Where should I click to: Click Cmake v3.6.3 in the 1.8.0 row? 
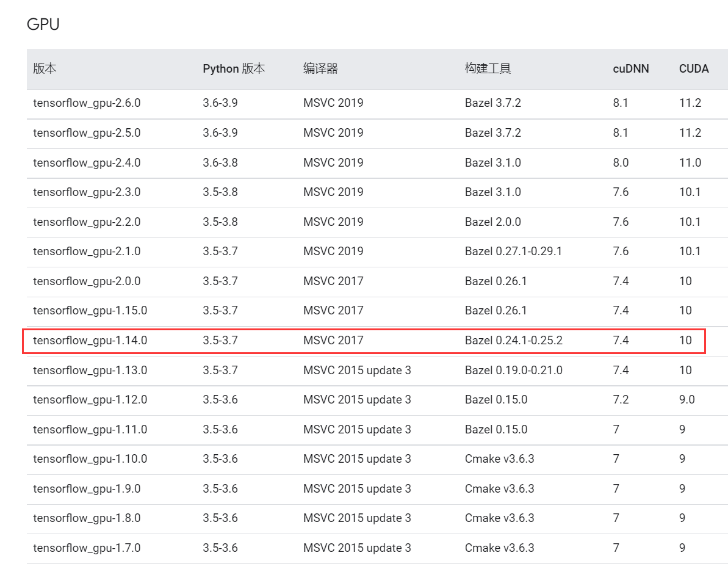pos(500,518)
